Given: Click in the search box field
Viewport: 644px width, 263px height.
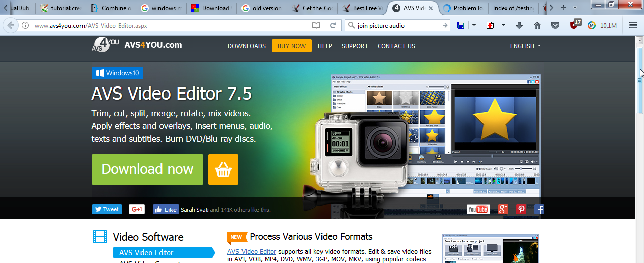Looking at the screenshot, I should tap(397, 25).
